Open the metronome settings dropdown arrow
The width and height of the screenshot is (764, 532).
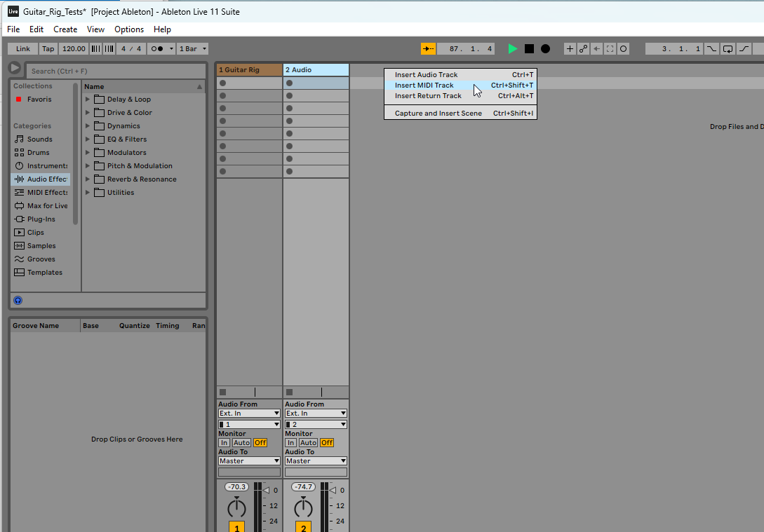[171, 48]
